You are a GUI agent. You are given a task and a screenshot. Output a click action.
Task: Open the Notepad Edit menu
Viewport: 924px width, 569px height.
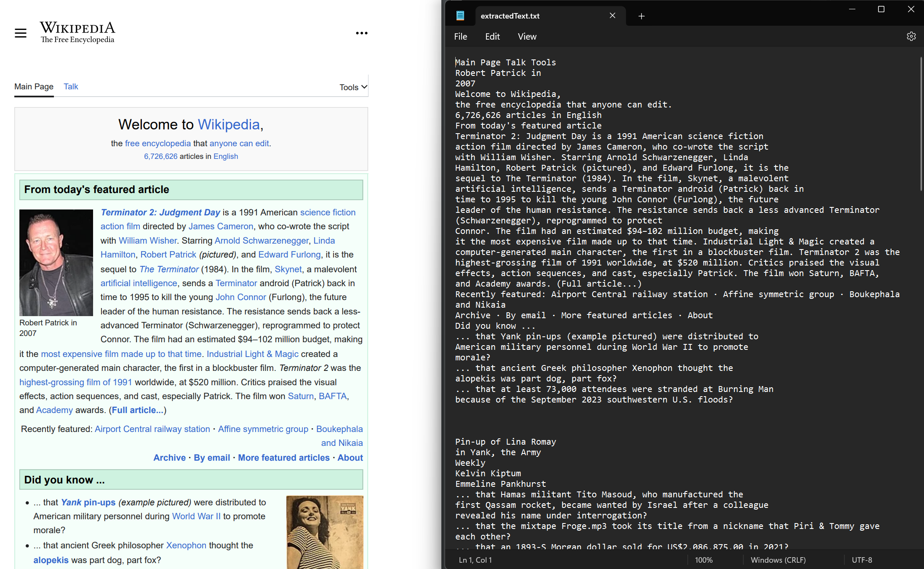492,37
